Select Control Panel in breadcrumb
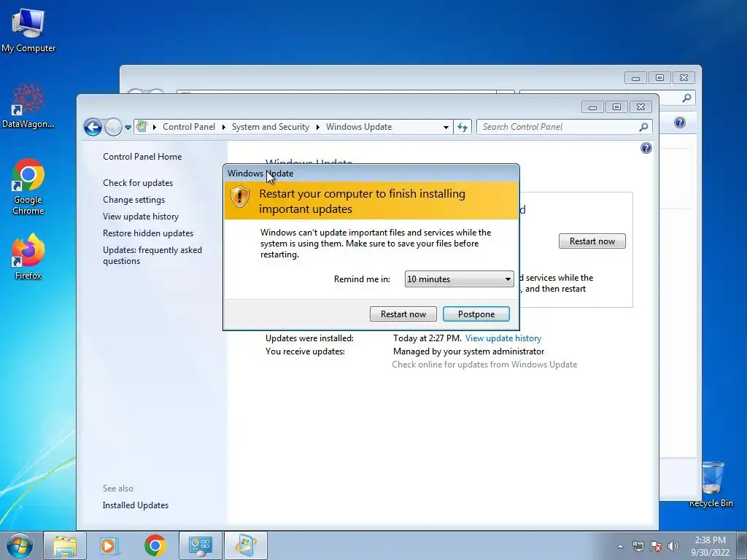Image resolution: width=747 pixels, height=560 pixels. [x=189, y=127]
